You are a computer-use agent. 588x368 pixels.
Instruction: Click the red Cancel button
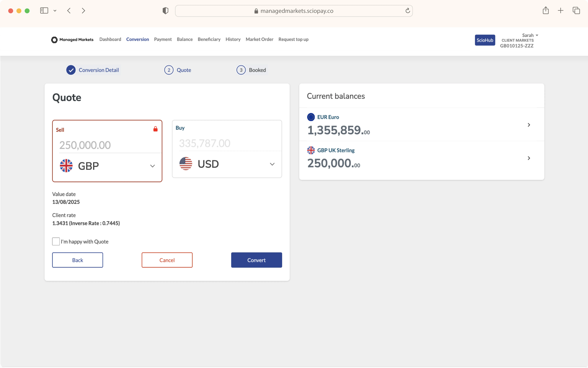[167, 260]
